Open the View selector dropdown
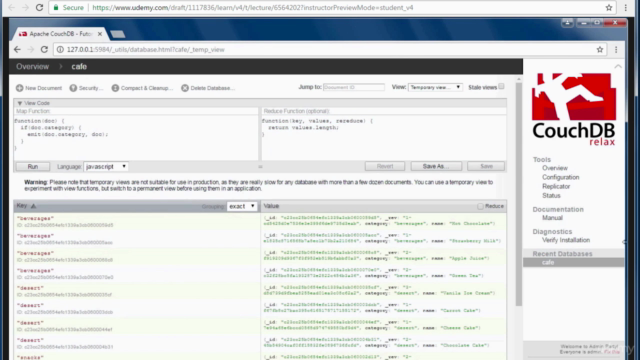Screen dimensions: 640x360 point(435,87)
